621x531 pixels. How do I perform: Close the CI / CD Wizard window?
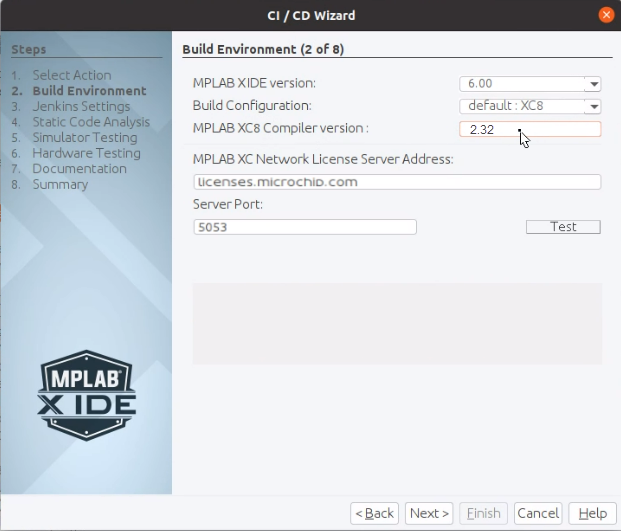pyautogui.click(x=606, y=15)
